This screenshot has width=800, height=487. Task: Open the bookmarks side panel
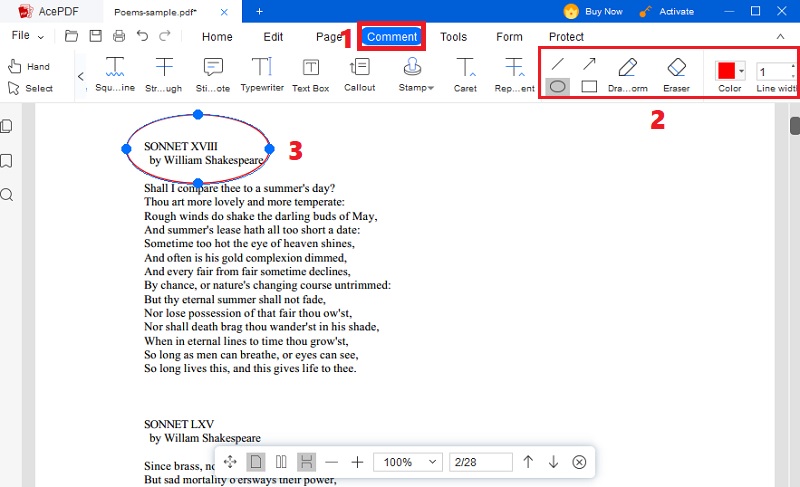7,161
